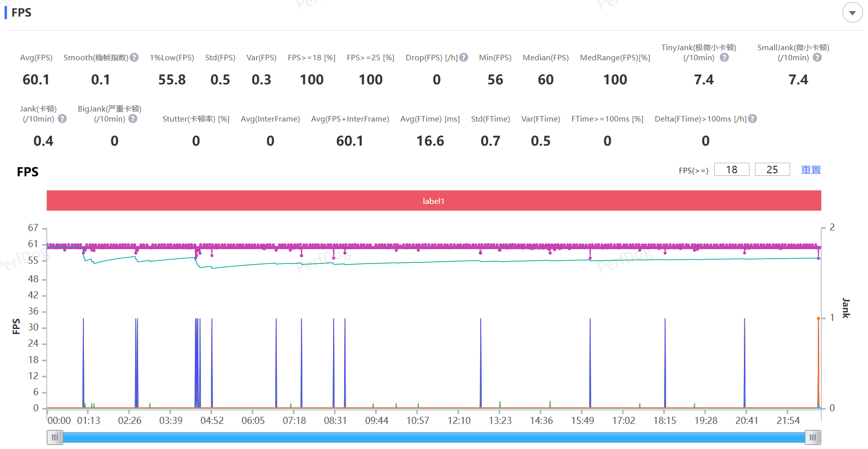Click help icon next to Jank (/10min)

[x=62, y=119]
